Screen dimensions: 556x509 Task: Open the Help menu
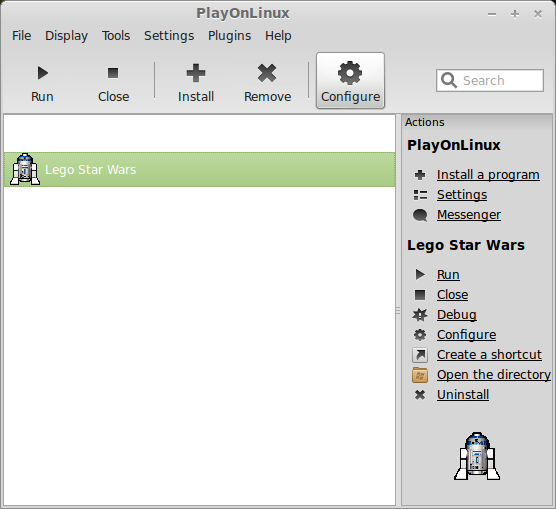278,36
